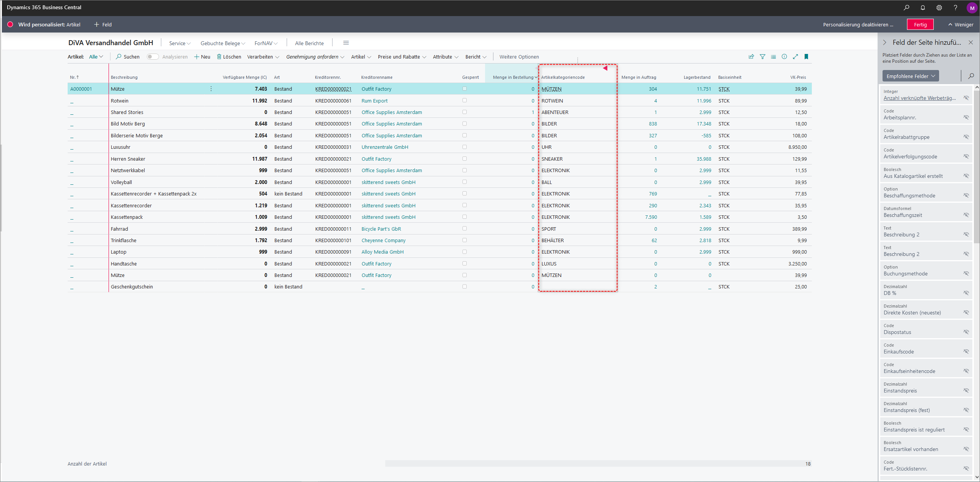Close the Feld der Seite hinzufügen panel
The height and width of the screenshot is (482, 980).
click(x=971, y=42)
